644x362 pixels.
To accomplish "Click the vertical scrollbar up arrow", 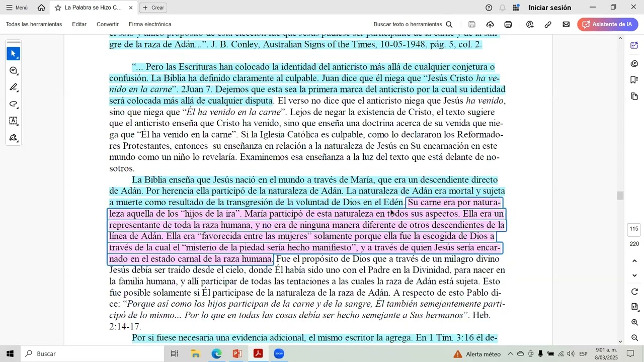I will [x=620, y=39].
